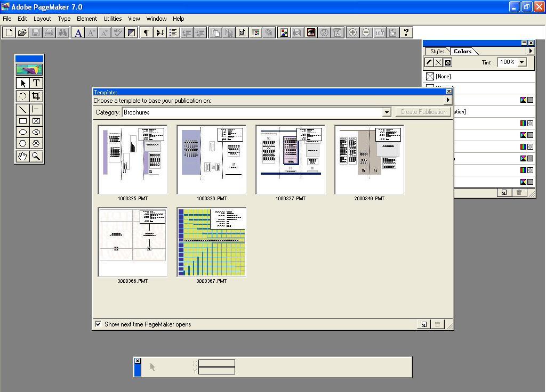Open the File menu
The width and height of the screenshot is (546, 392).
pyautogui.click(x=7, y=19)
